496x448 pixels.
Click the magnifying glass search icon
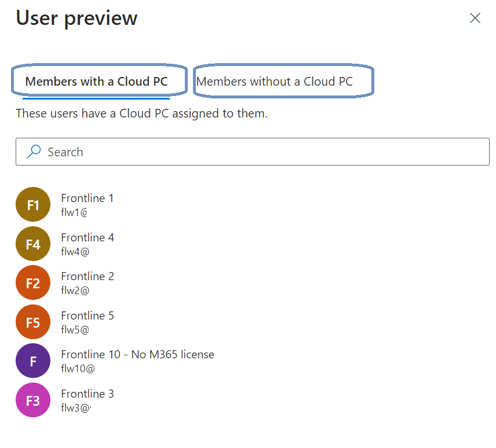click(x=34, y=152)
